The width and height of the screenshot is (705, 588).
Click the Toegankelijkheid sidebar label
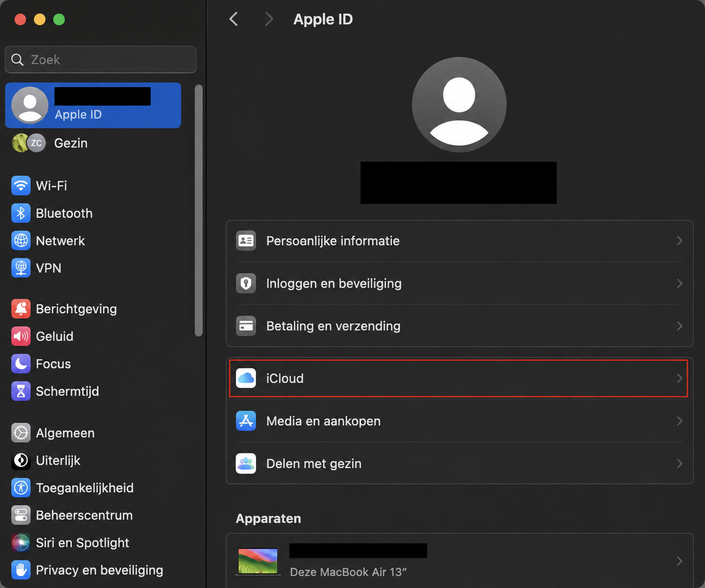pyautogui.click(x=85, y=488)
